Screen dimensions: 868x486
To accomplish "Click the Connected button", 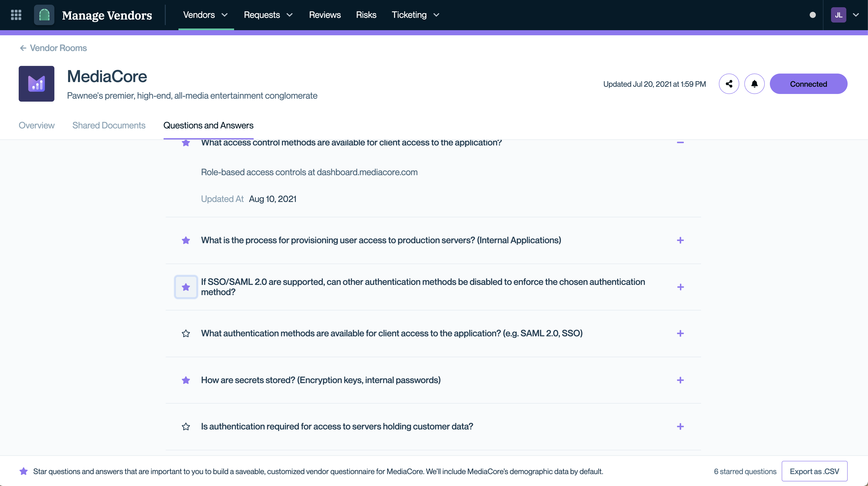I will [x=808, y=84].
